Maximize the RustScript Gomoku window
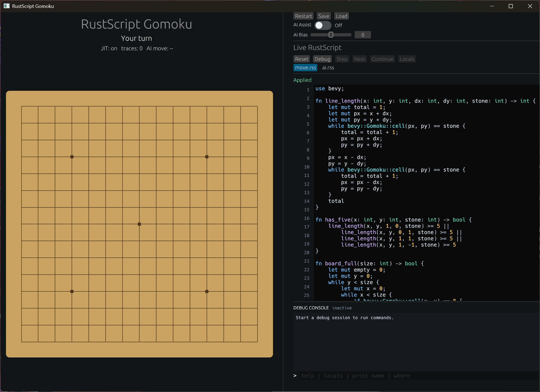This screenshot has height=392, width=540. click(511, 6)
